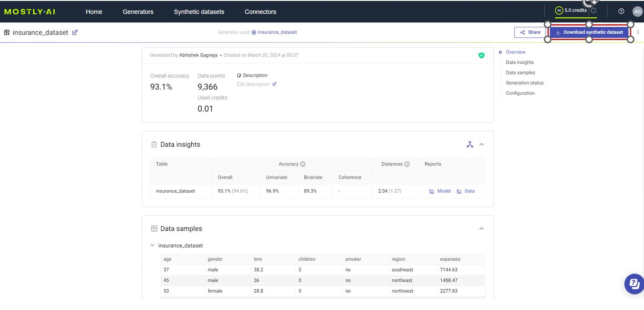Collapse the Data samples section
Image resolution: width=644 pixels, height=310 pixels.
[481, 229]
